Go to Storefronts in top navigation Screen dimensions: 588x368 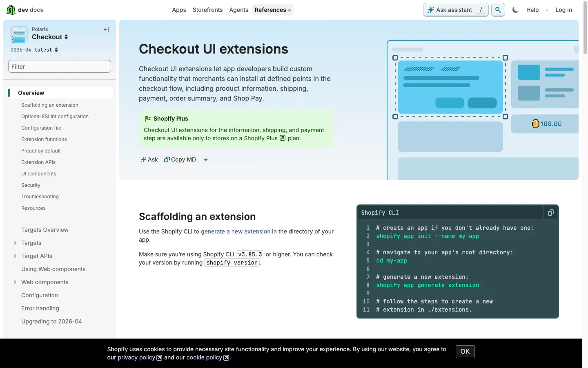coord(208,10)
